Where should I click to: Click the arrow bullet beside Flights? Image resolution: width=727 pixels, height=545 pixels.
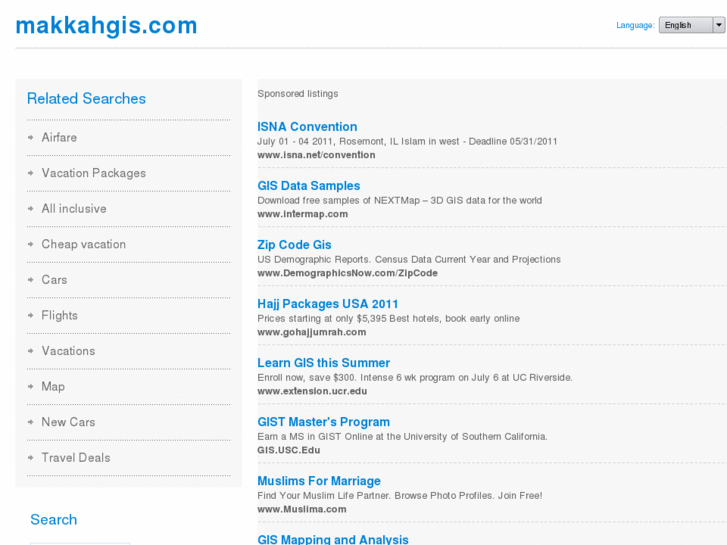pos(31,316)
